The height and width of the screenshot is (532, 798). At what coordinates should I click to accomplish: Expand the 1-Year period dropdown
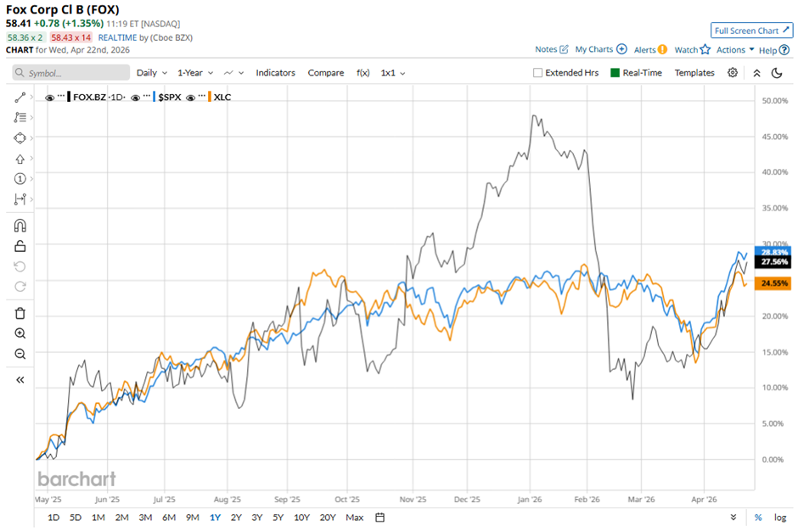pyautogui.click(x=195, y=73)
